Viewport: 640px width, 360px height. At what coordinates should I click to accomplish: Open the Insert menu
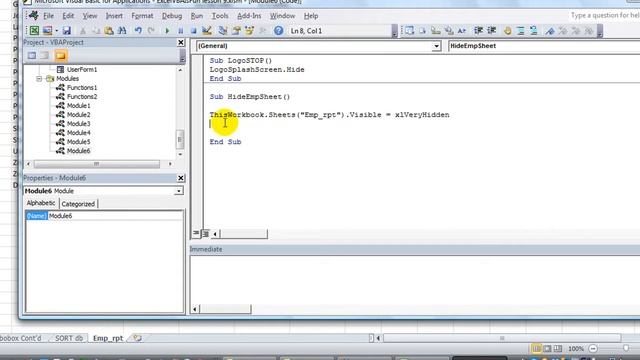tap(114, 16)
